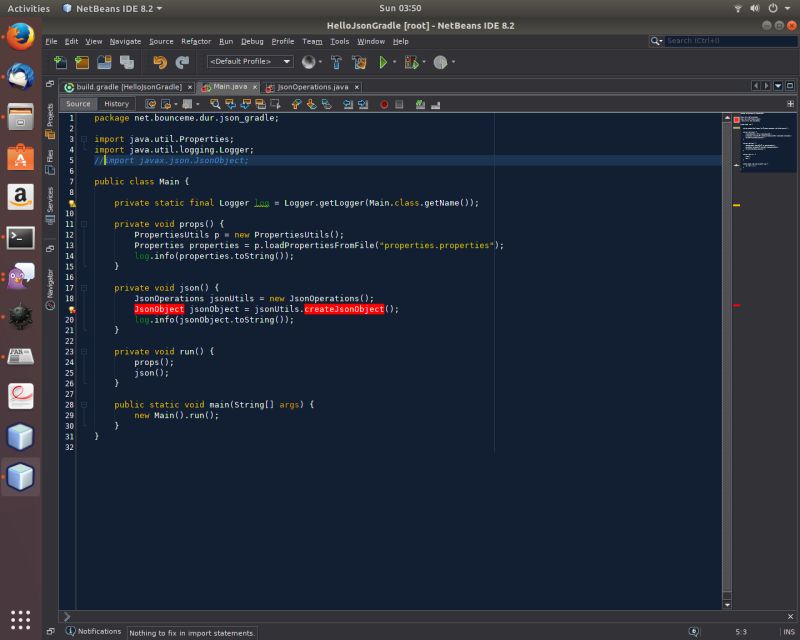The image size is (800, 640).
Task: Collapse the props() method fold on line 11
Action: click(84, 224)
